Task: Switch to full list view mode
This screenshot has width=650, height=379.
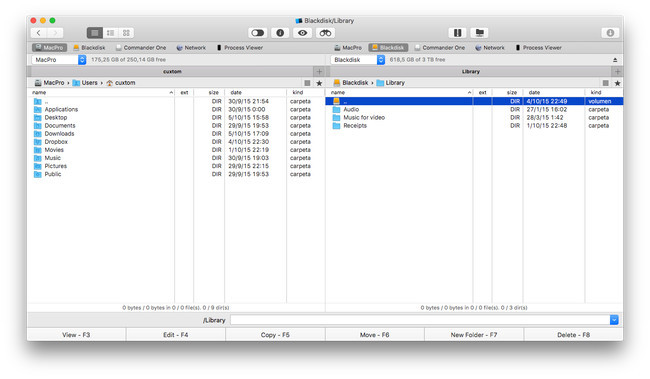Action: pos(95,33)
